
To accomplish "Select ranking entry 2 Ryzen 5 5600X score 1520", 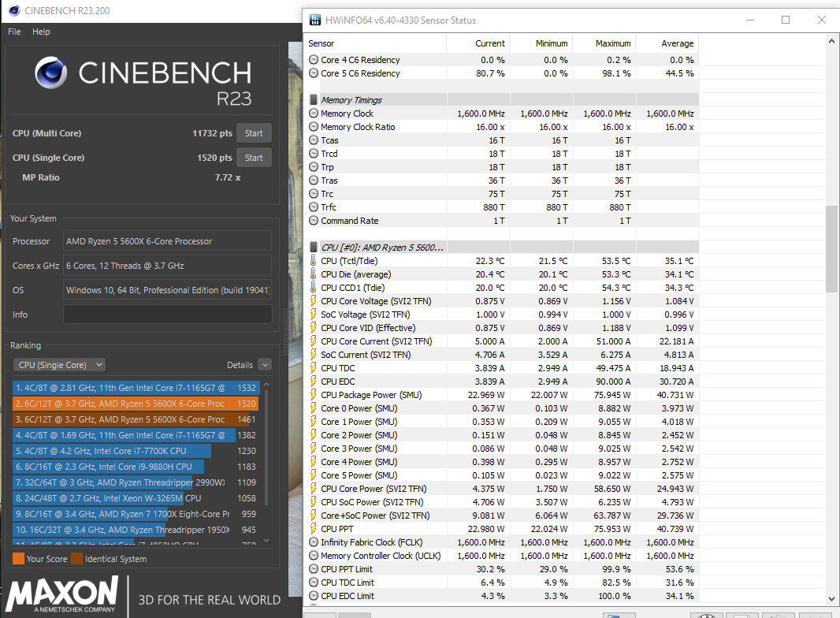I will [x=136, y=404].
